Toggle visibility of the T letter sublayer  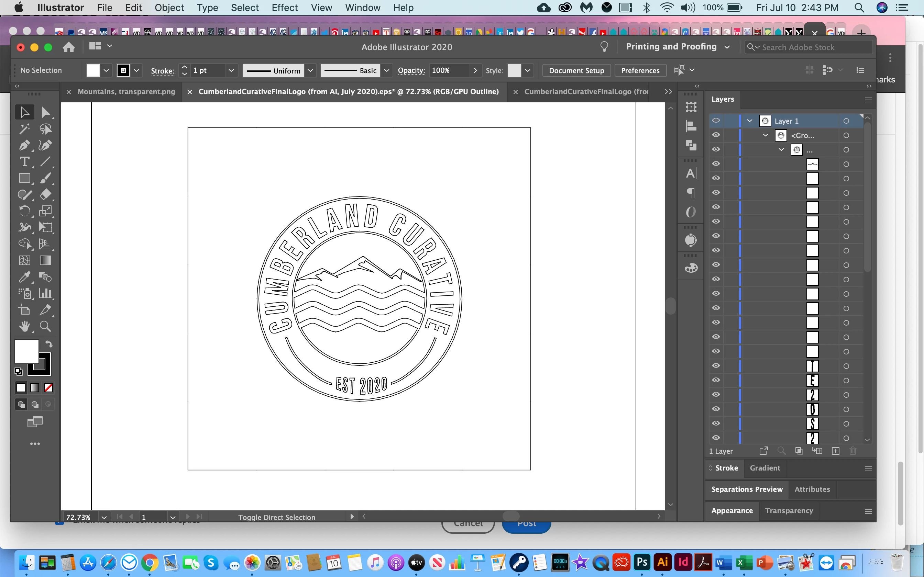716,365
